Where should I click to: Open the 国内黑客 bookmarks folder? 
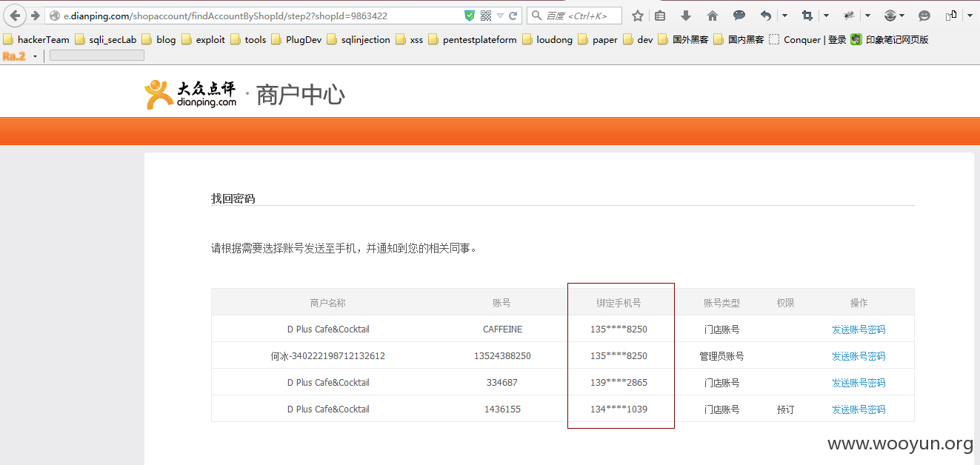point(739,40)
